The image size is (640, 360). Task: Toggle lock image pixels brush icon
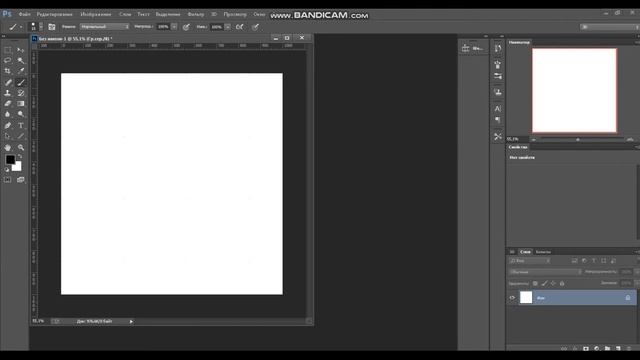point(544,283)
